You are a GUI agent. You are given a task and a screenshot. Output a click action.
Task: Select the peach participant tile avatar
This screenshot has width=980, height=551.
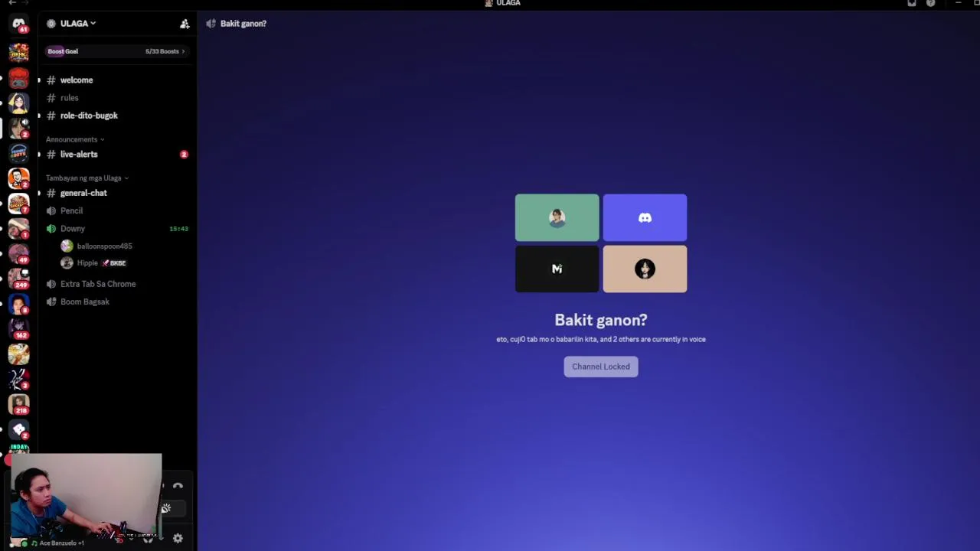coord(645,269)
